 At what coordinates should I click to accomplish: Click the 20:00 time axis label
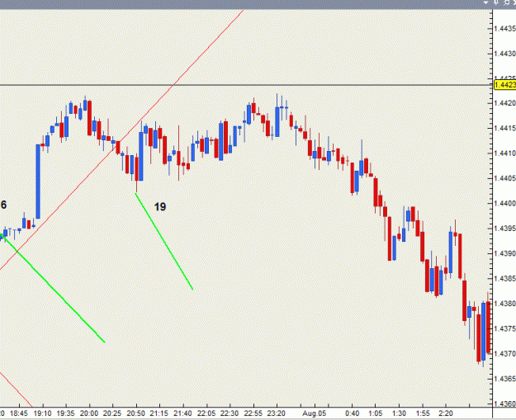(x=89, y=413)
